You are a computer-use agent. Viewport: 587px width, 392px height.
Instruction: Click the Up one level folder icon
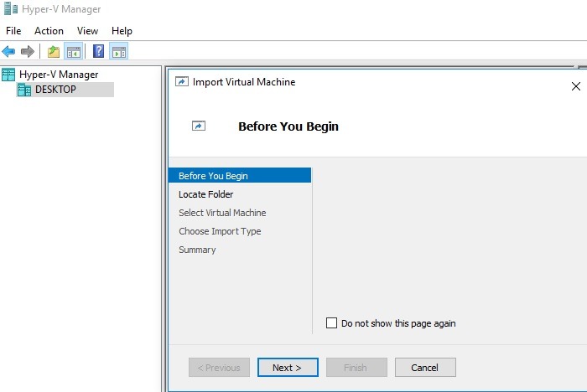point(54,51)
